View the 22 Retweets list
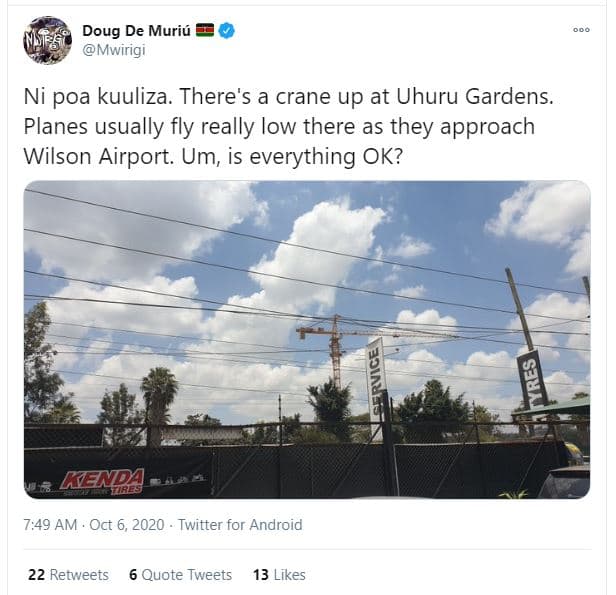 68,575
